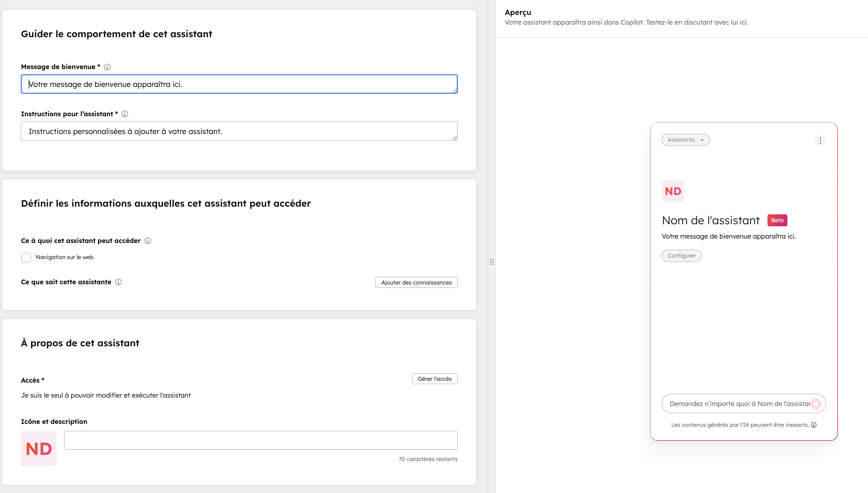This screenshot has height=493, width=868.
Task: Click info icon beside Instructions pour l'assistant
Action: [125, 114]
